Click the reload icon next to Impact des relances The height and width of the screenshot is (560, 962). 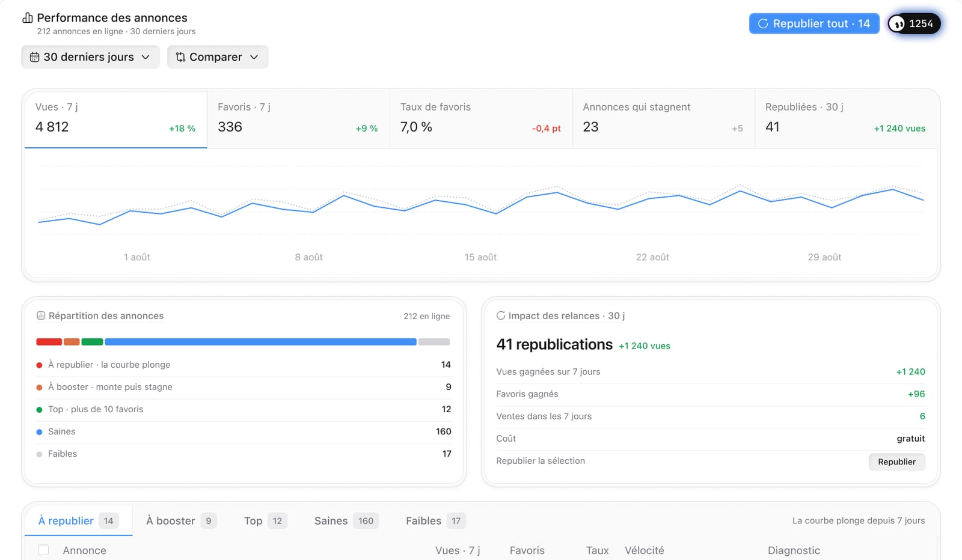pos(500,315)
